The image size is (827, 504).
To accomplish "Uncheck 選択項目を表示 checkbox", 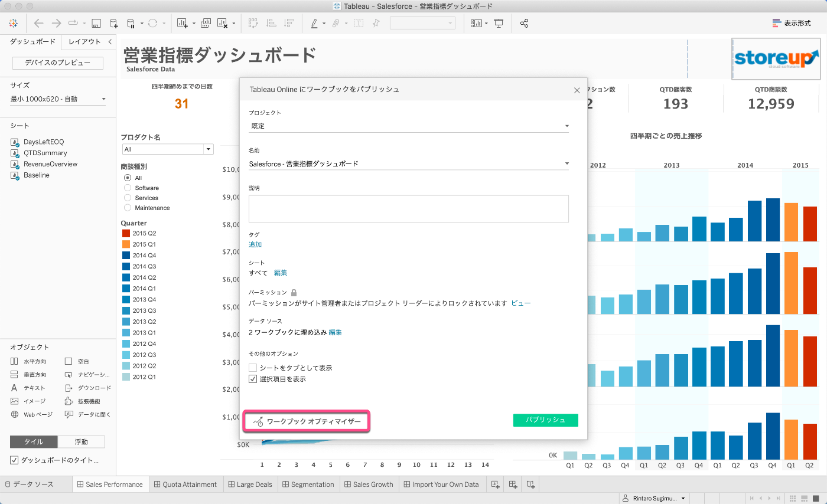I will tap(253, 379).
